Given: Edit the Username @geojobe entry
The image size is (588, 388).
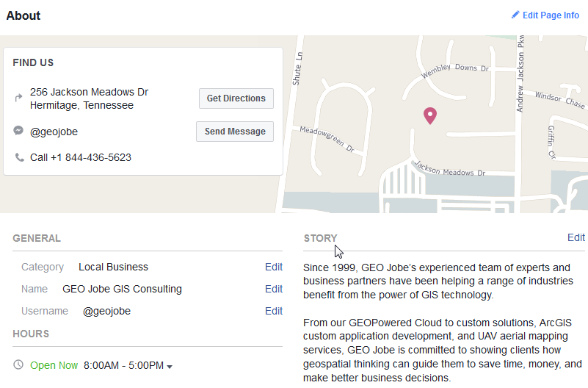Looking at the screenshot, I should (x=273, y=311).
